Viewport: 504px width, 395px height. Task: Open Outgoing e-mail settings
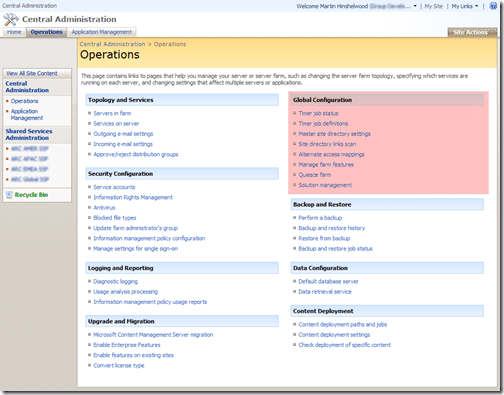[x=123, y=134]
